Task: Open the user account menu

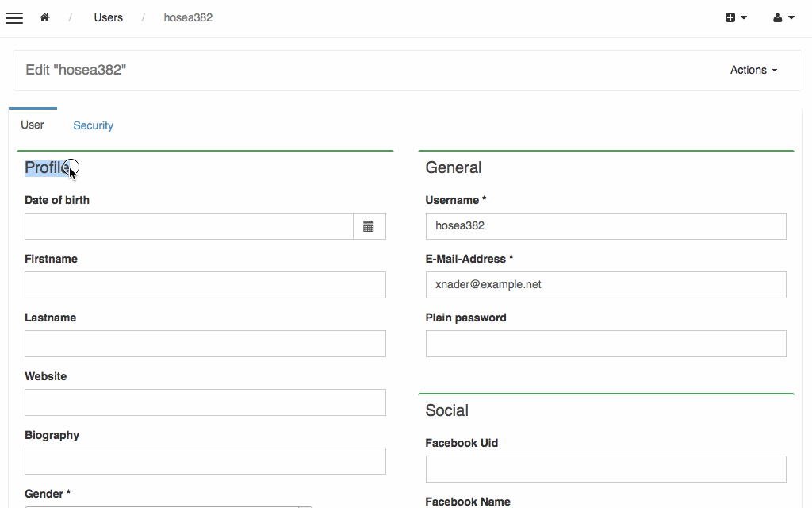Action: (x=783, y=18)
